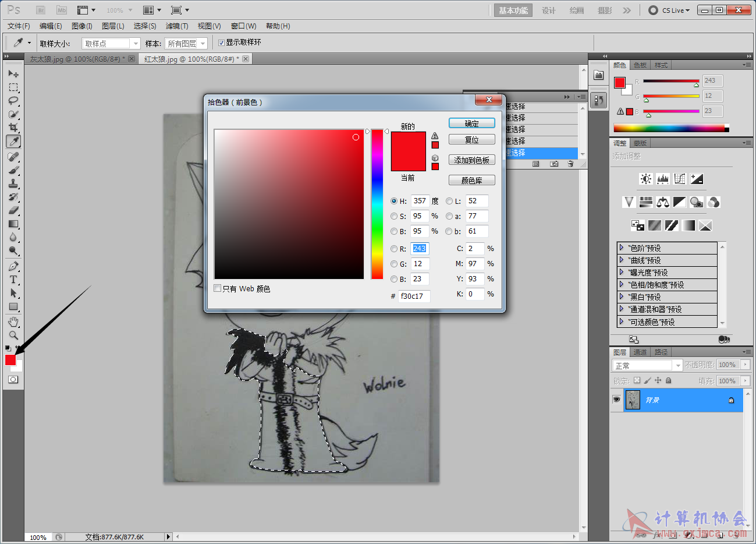756x544 pixels.
Task: Open the 不透明度 slider arrow
Action: (x=746, y=365)
